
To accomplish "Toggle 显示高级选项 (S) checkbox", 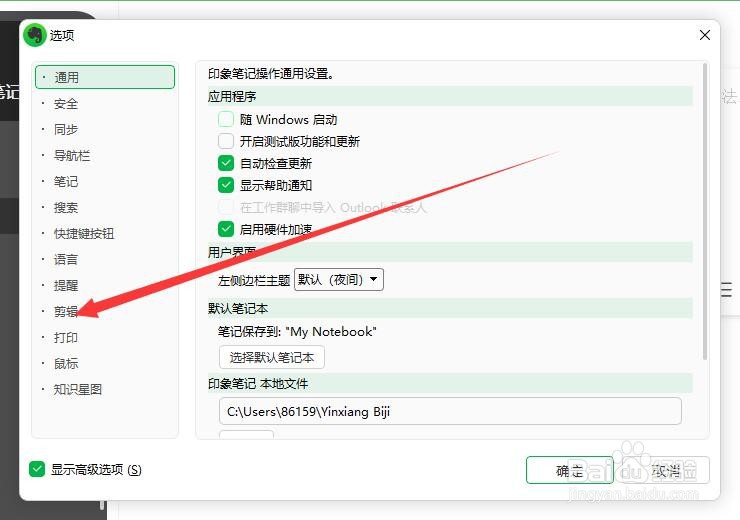I will (37, 469).
